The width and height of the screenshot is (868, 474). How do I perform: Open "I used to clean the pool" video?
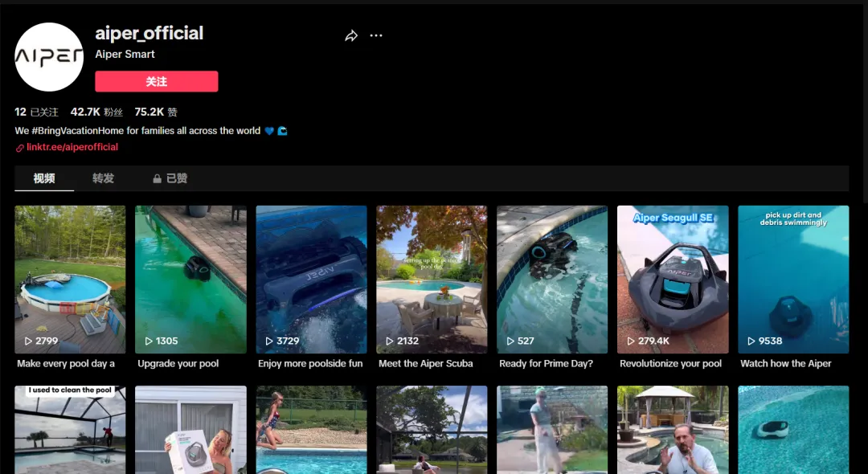tap(70, 430)
